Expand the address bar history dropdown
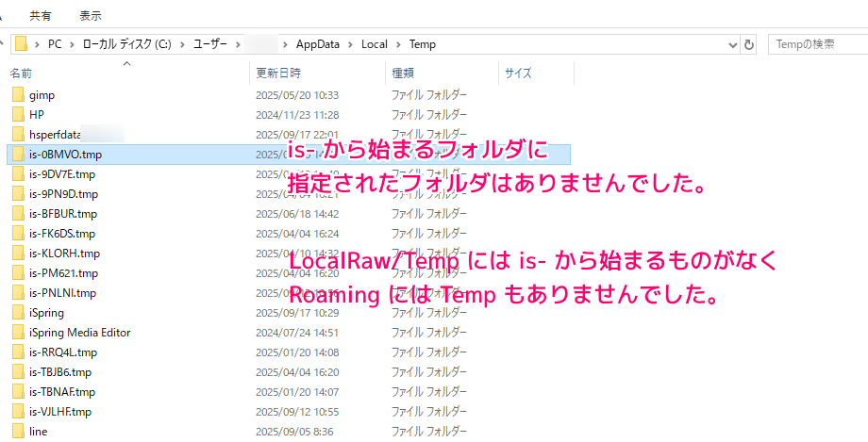 tap(733, 45)
